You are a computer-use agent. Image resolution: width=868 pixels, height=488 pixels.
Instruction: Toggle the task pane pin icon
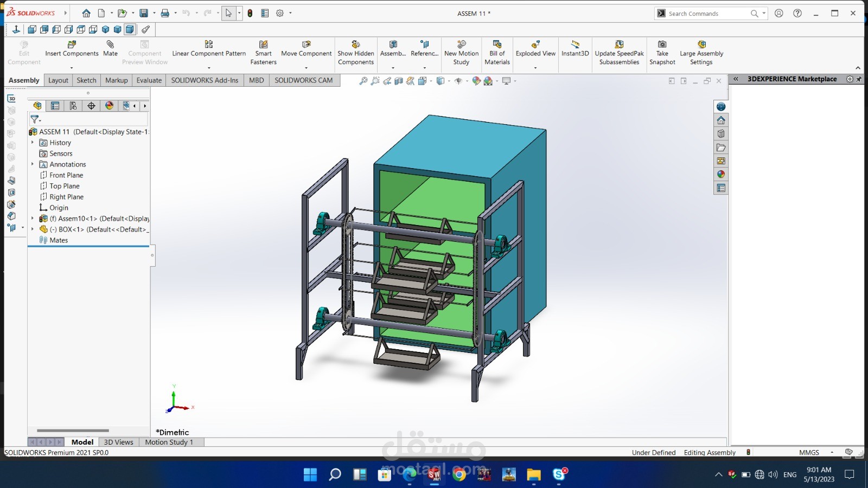859,79
